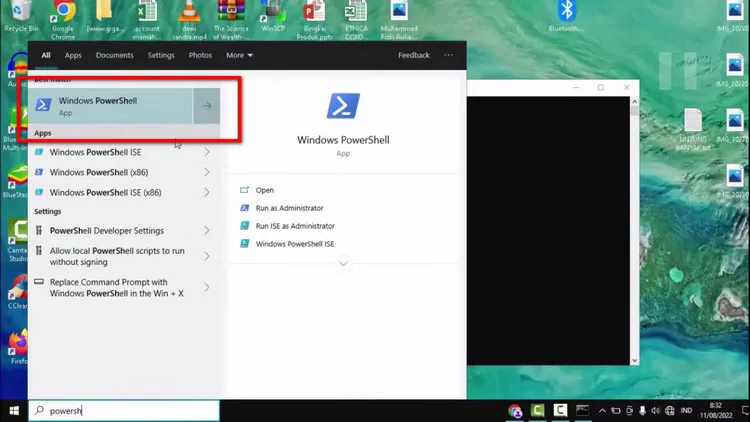The height and width of the screenshot is (422, 750).
Task: Open the Windows PowerShell best match result
Action: (110, 106)
